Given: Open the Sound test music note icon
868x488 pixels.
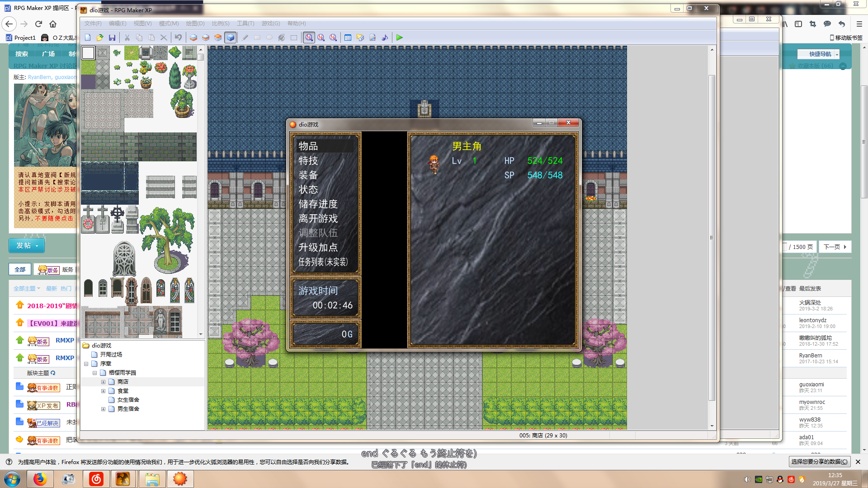Looking at the screenshot, I should [x=385, y=38].
